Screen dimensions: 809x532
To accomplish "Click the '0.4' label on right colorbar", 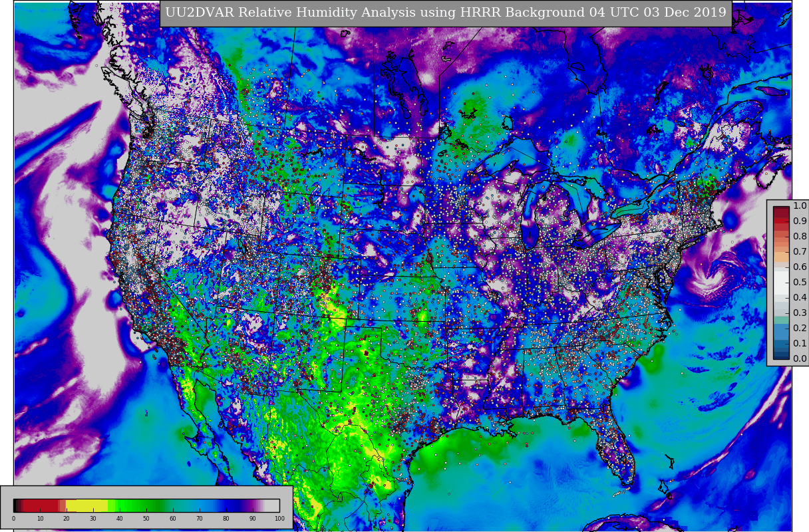I will (x=800, y=297).
